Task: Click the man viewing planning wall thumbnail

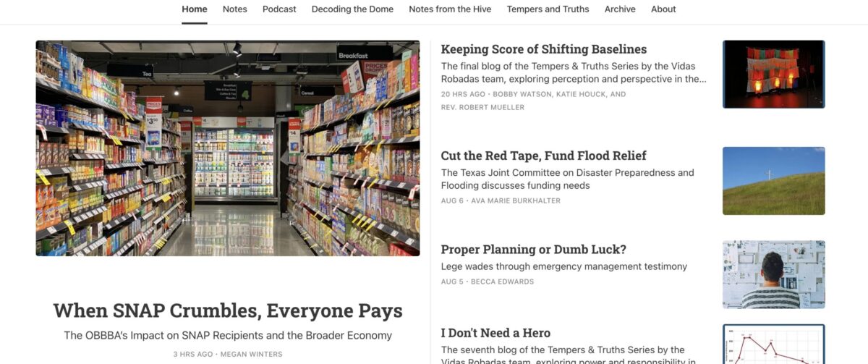Action: 774,274
